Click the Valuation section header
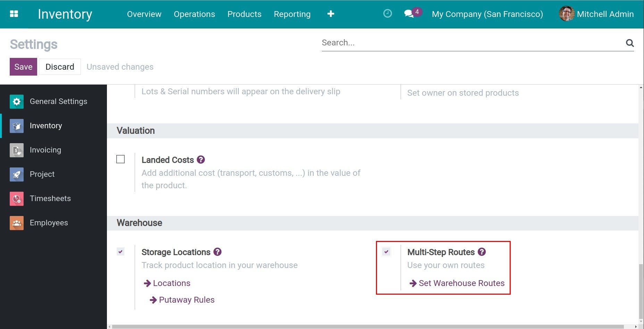The width and height of the screenshot is (644, 329). coord(136,131)
